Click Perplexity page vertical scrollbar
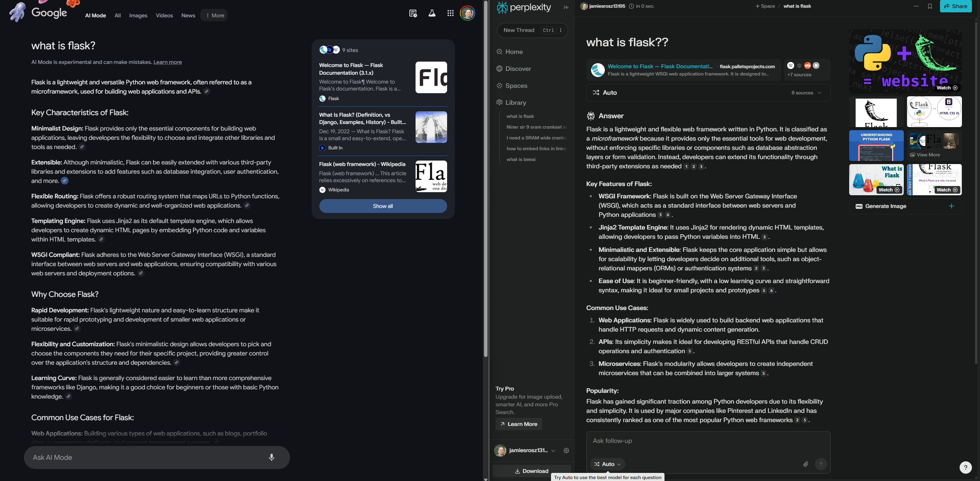Image resolution: width=980 pixels, height=481 pixels. [976, 193]
